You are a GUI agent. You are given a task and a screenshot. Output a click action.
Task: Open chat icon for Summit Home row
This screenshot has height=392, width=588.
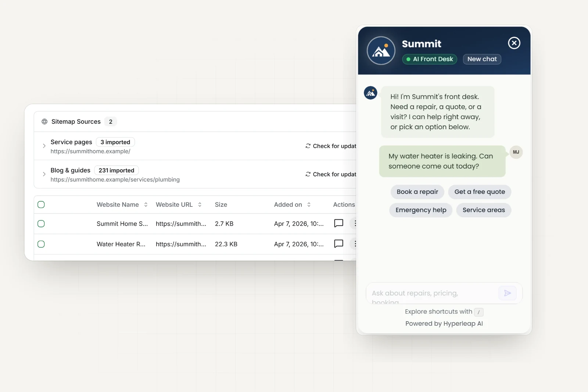click(338, 223)
